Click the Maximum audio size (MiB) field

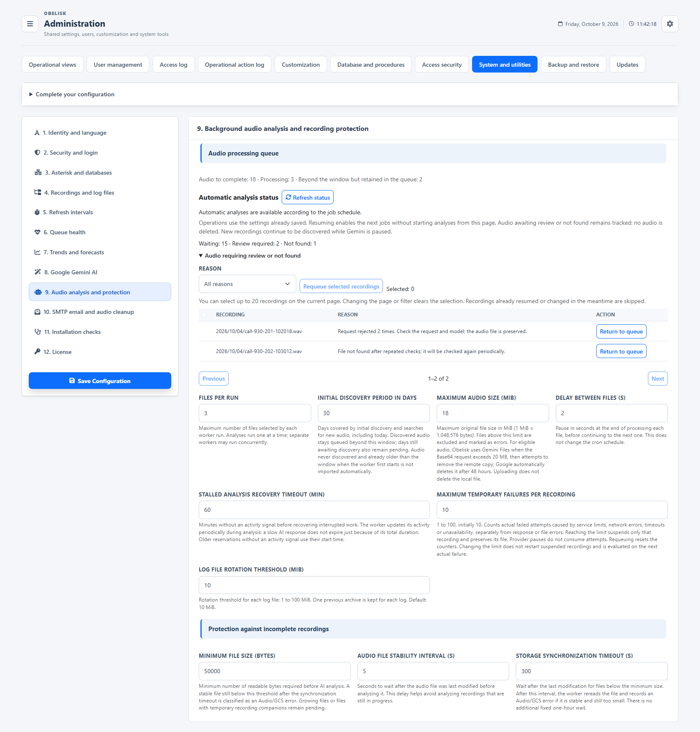(x=492, y=413)
